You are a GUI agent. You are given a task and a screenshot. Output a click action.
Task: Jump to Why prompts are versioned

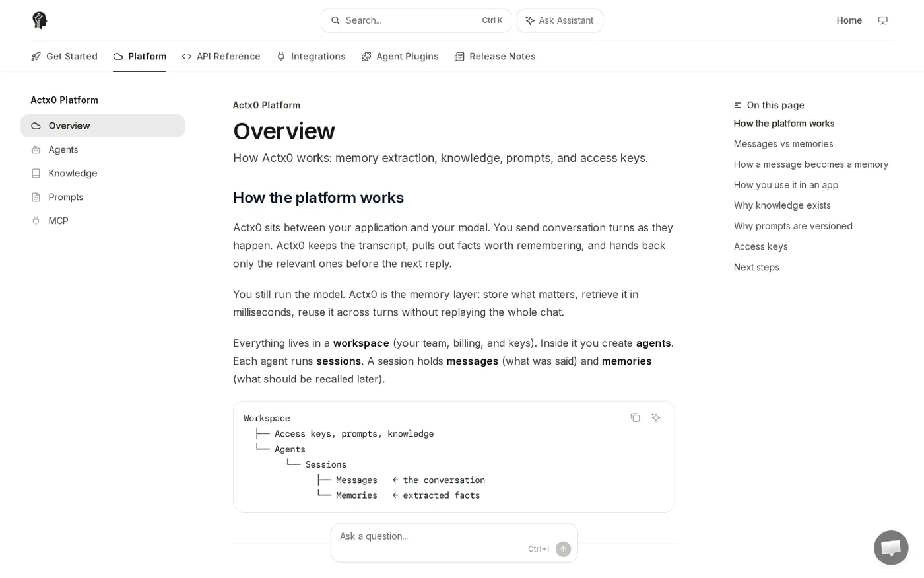793,226
